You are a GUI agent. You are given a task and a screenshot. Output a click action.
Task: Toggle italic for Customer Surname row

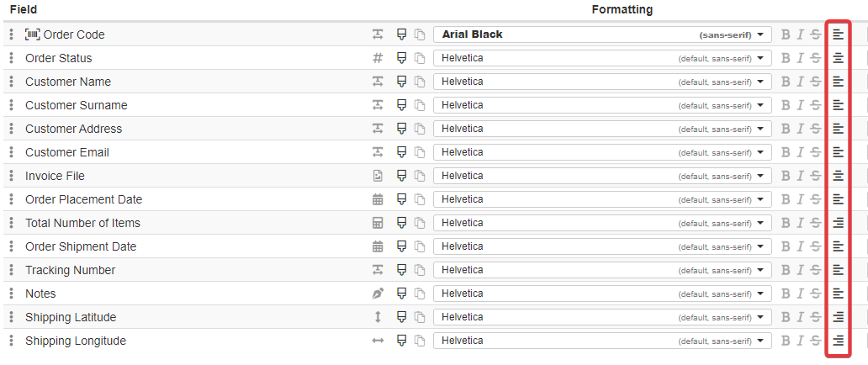(x=800, y=105)
